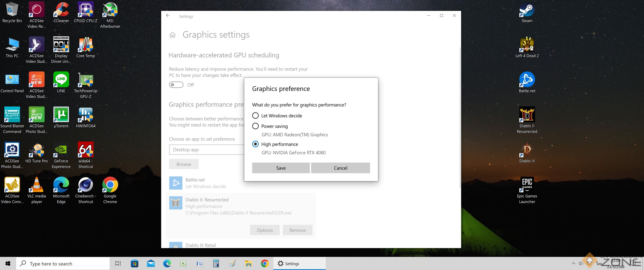Open the ACDSee Video Converter shortcut

click(x=12, y=190)
